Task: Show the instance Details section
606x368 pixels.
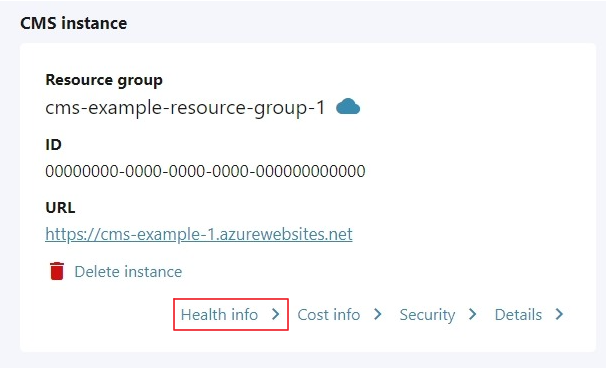Action: point(518,315)
